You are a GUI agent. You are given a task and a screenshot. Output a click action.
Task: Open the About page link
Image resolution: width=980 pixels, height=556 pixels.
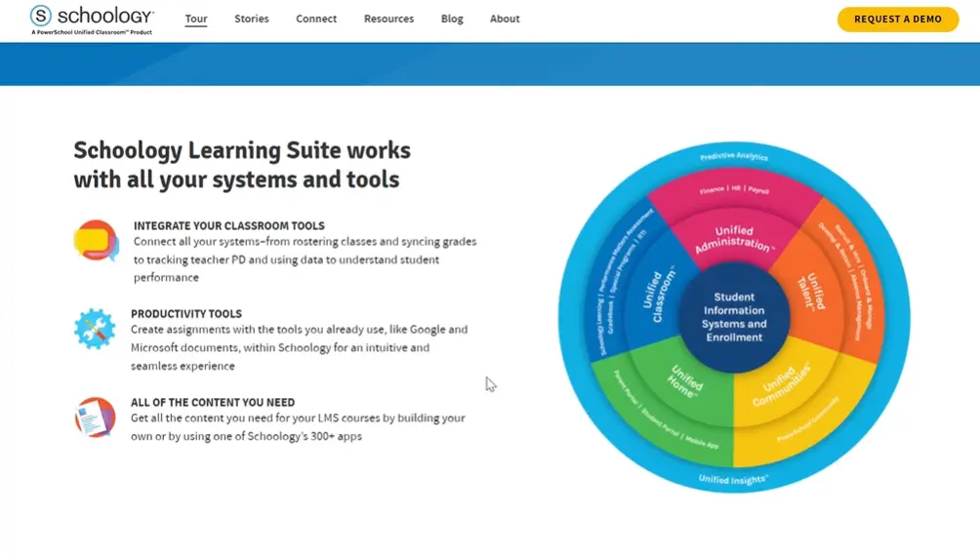[x=505, y=19]
